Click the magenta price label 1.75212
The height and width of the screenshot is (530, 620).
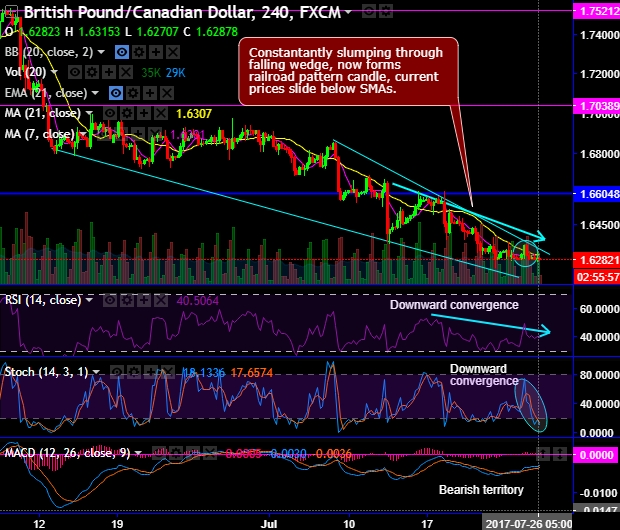coord(596,11)
